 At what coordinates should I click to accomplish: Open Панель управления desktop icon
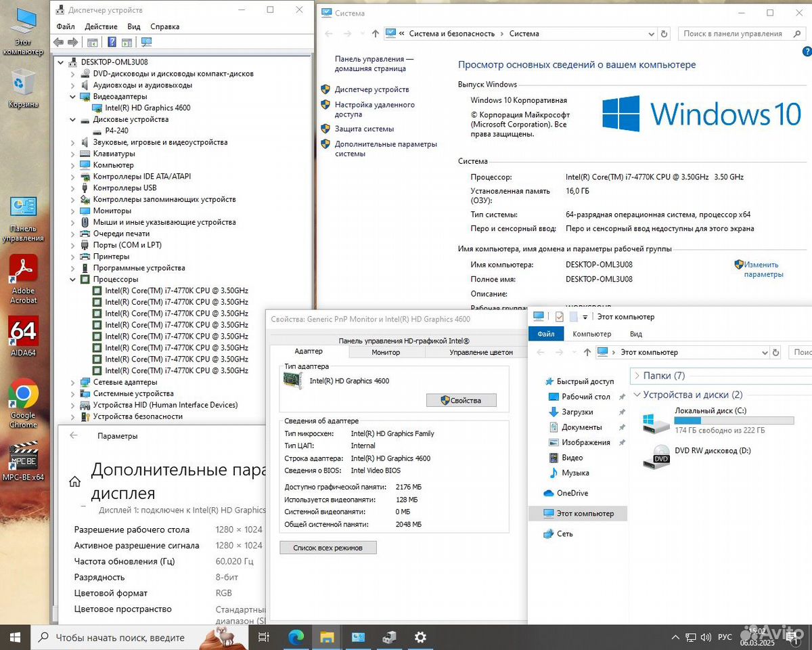[x=24, y=218]
